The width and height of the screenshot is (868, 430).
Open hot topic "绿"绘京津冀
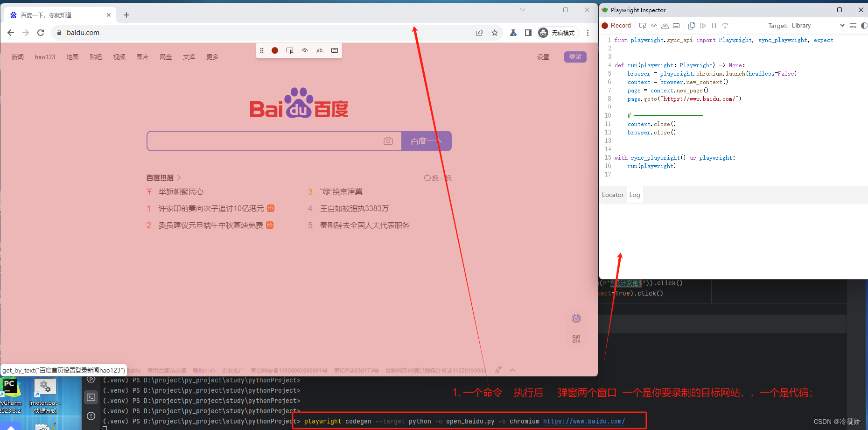(341, 192)
